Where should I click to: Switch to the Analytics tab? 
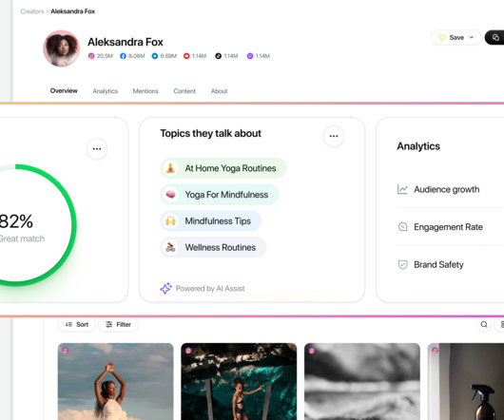coord(106,91)
